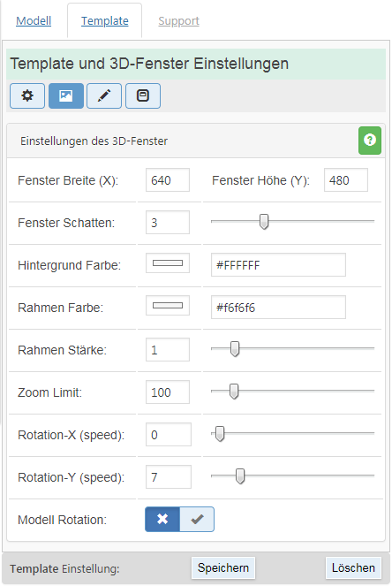The image size is (392, 586).
Task: Click the Speichern button
Action: [x=223, y=567]
